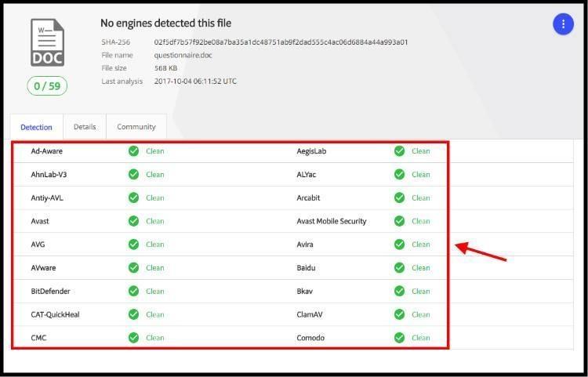Viewport: 588px width, 377px height.
Task: Click the green check icon for CAT-QuickHeal
Action: click(x=133, y=314)
